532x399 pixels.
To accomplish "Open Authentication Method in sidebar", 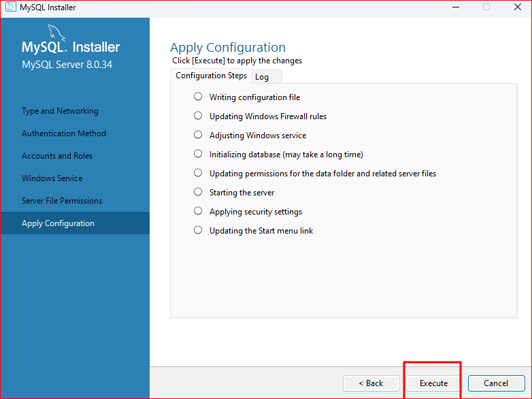I will point(64,133).
